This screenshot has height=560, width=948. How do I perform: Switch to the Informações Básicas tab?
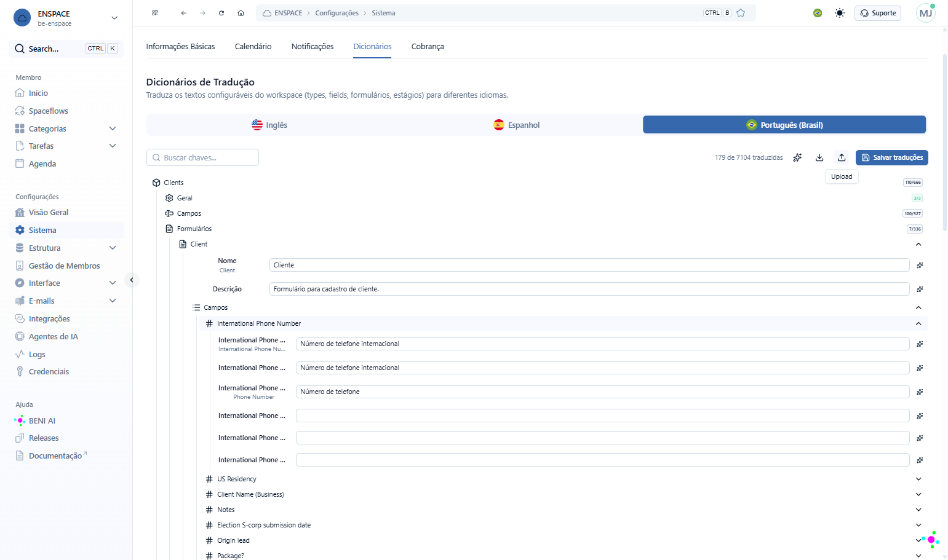[180, 46]
